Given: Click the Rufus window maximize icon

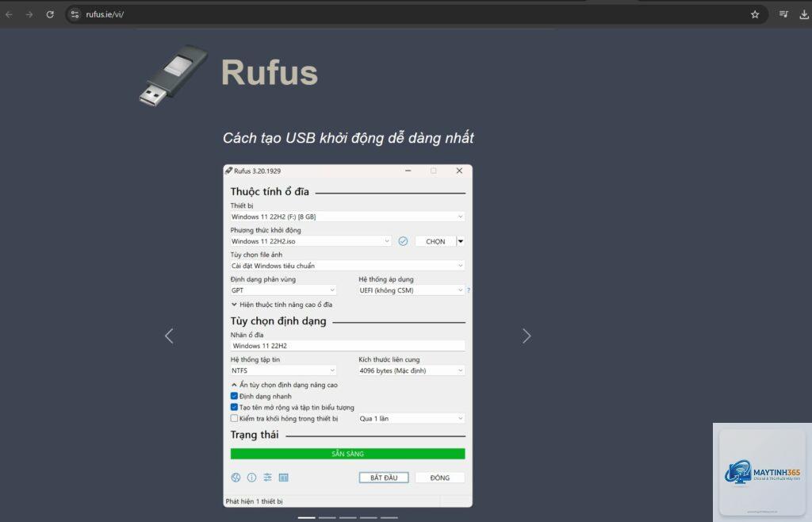Looking at the screenshot, I should click(434, 171).
